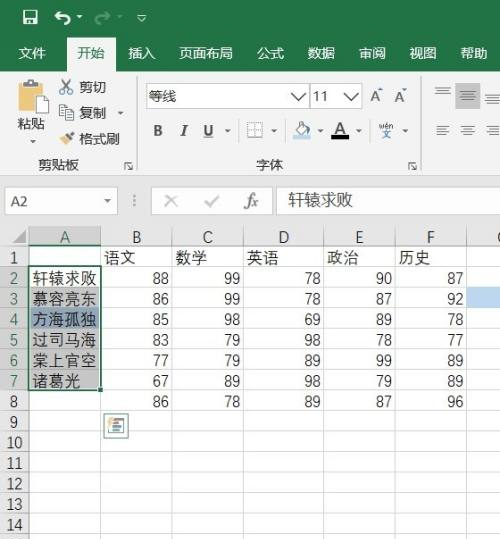Open the 剪贴板 dialog launcher
This screenshot has height=539, width=500.
click(x=129, y=166)
